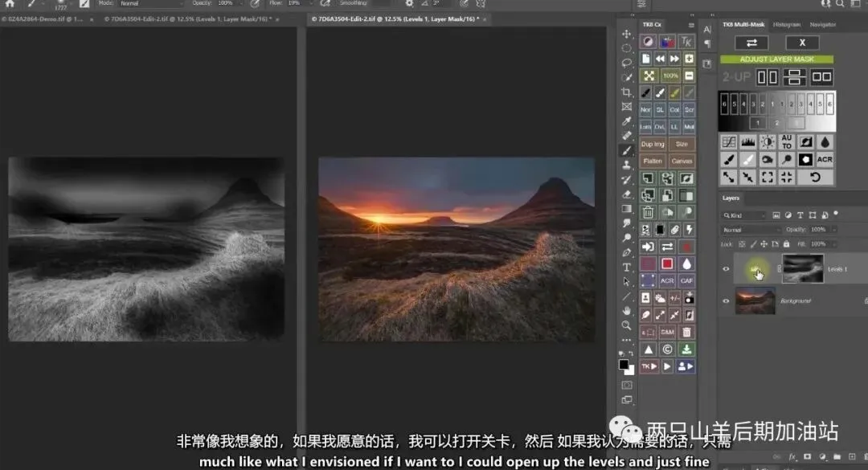The image size is (868, 470).
Task: Click the Canvas button
Action: point(682,161)
